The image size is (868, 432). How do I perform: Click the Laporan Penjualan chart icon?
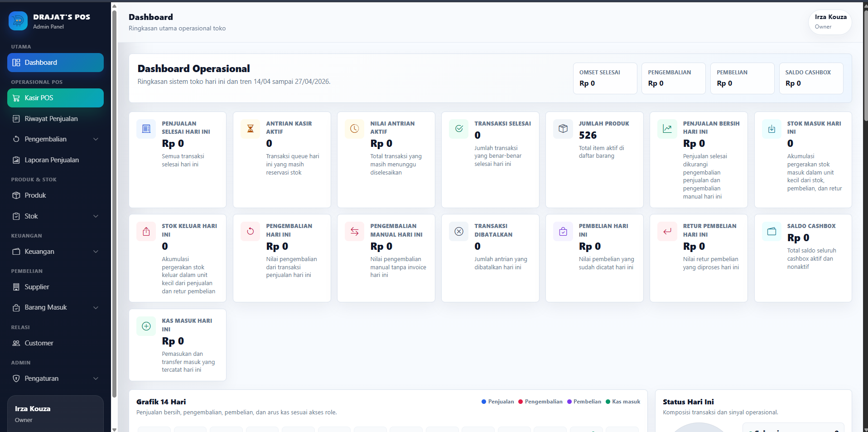pyautogui.click(x=16, y=160)
